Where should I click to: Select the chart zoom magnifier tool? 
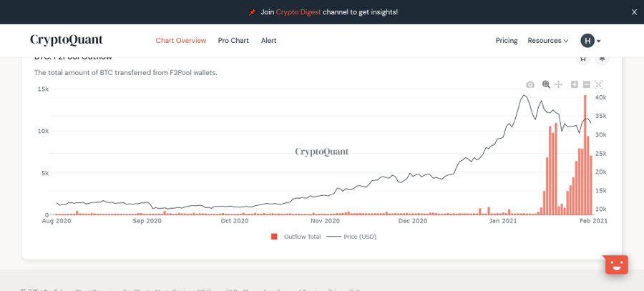pyautogui.click(x=546, y=84)
